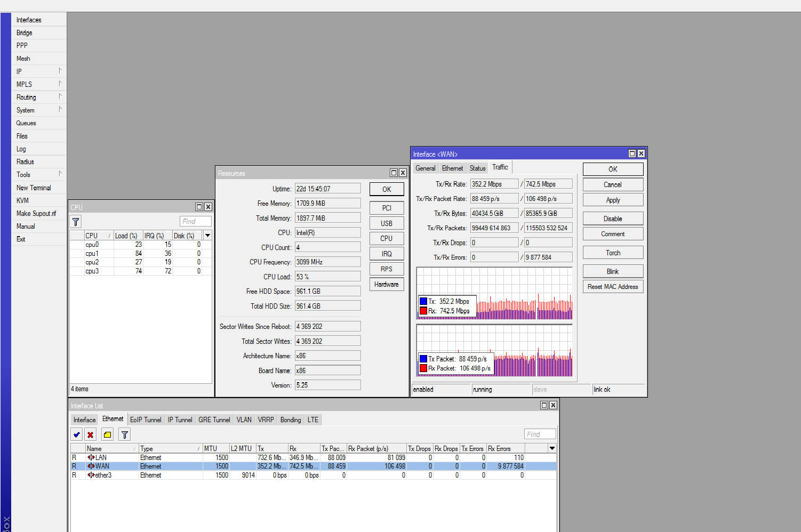This screenshot has width=801, height=532.
Task: Select the LAN interface icon row
Action: coord(91,457)
